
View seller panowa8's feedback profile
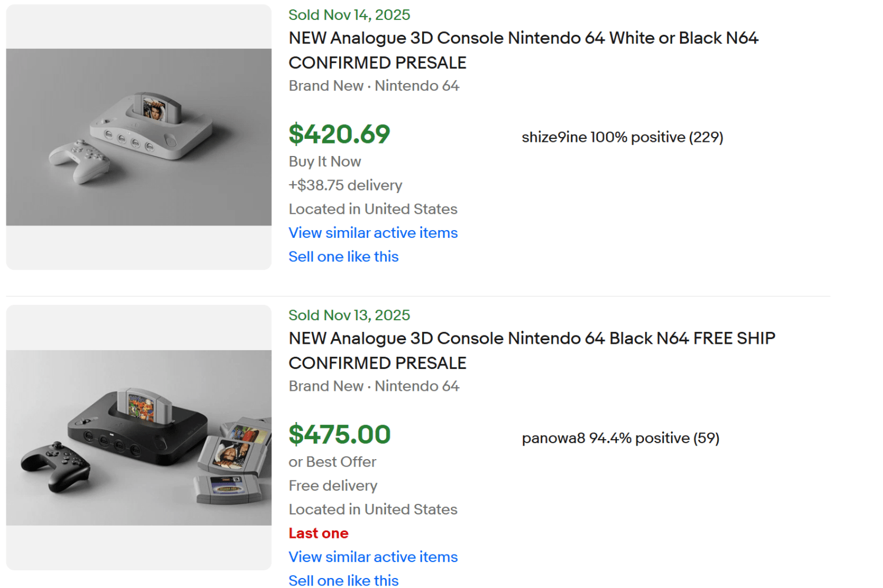pos(620,438)
